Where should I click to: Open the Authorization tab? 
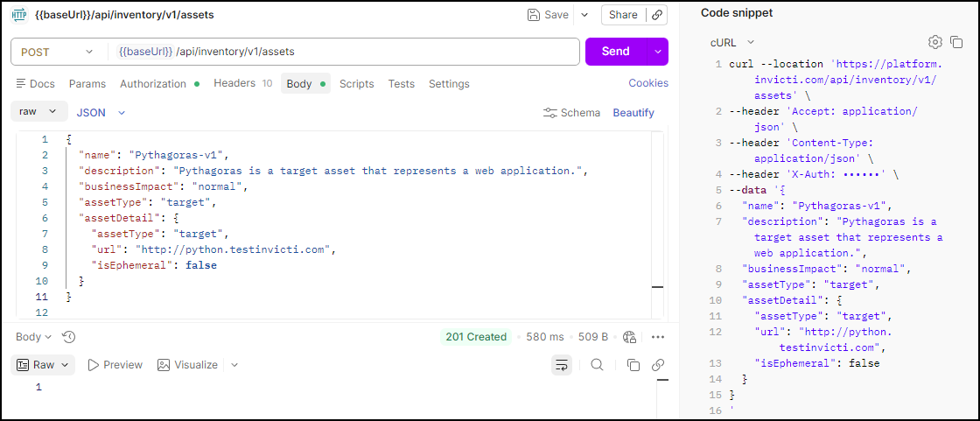coord(153,84)
